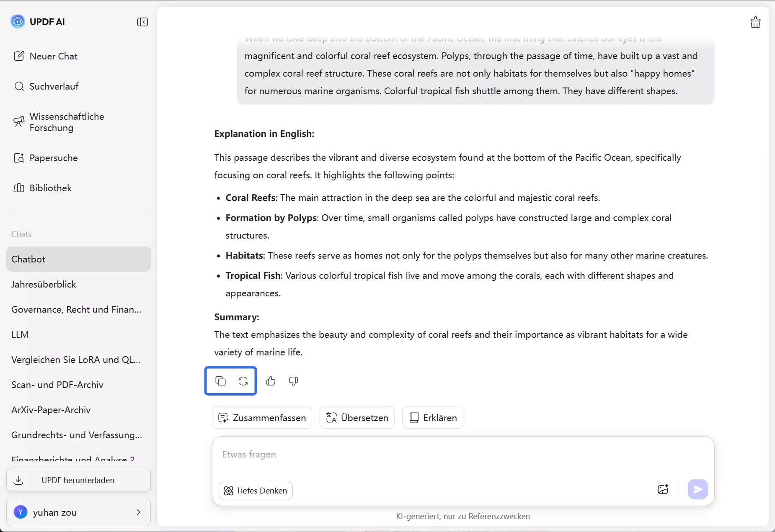
Task: Open the Jahresüberblick chat
Action: coord(78,284)
